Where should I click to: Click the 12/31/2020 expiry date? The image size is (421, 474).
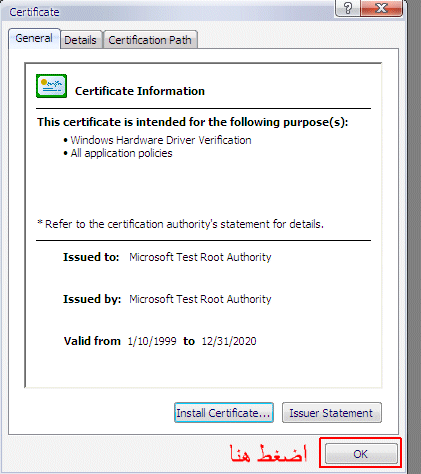229,341
